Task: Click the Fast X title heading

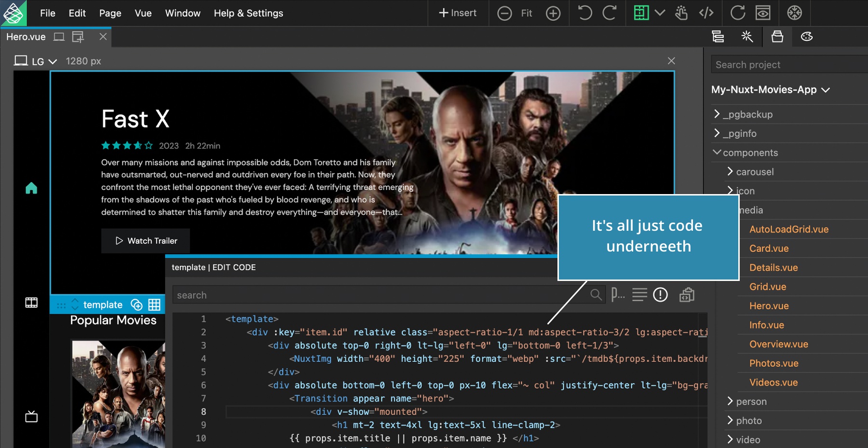Action: coord(136,119)
